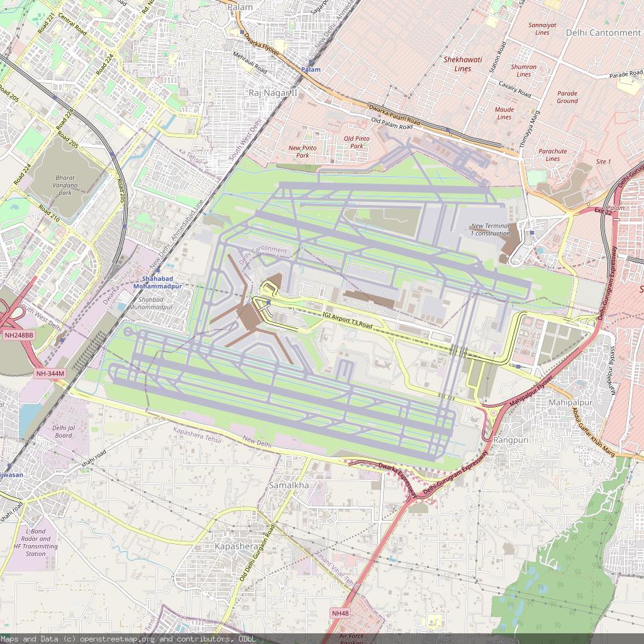Viewport: 644px width, 644px height.
Task: Select the Station Road label
Action: tap(497, 57)
